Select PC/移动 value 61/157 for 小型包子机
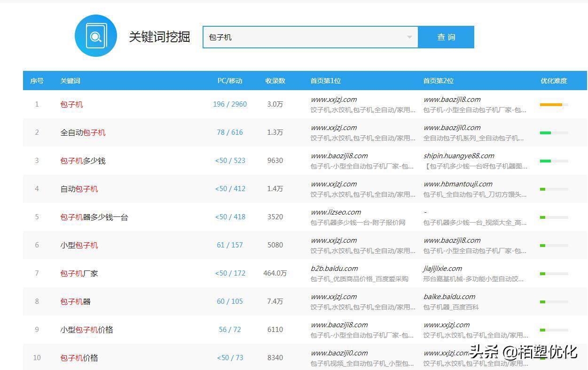Image resolution: width=588 pixels, height=370 pixels. 230,245
